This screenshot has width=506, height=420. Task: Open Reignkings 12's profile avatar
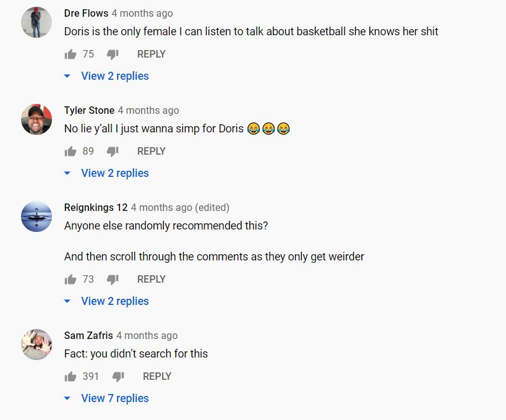(36, 216)
